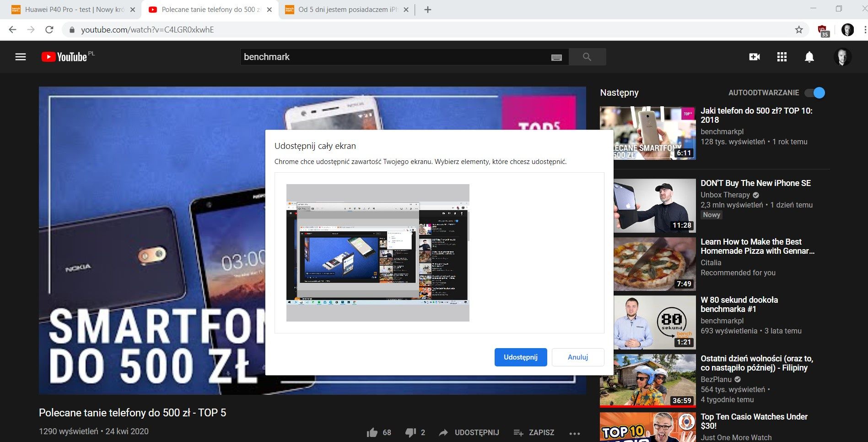View site info padlock icon
This screenshot has height=442, width=868.
[71, 30]
